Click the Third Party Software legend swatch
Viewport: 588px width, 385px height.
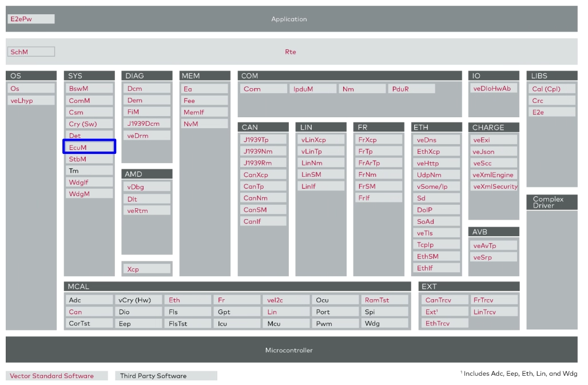(166, 376)
